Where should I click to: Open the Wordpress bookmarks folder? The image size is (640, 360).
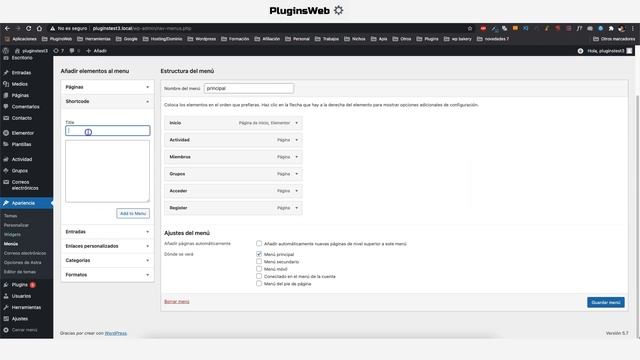pos(202,39)
